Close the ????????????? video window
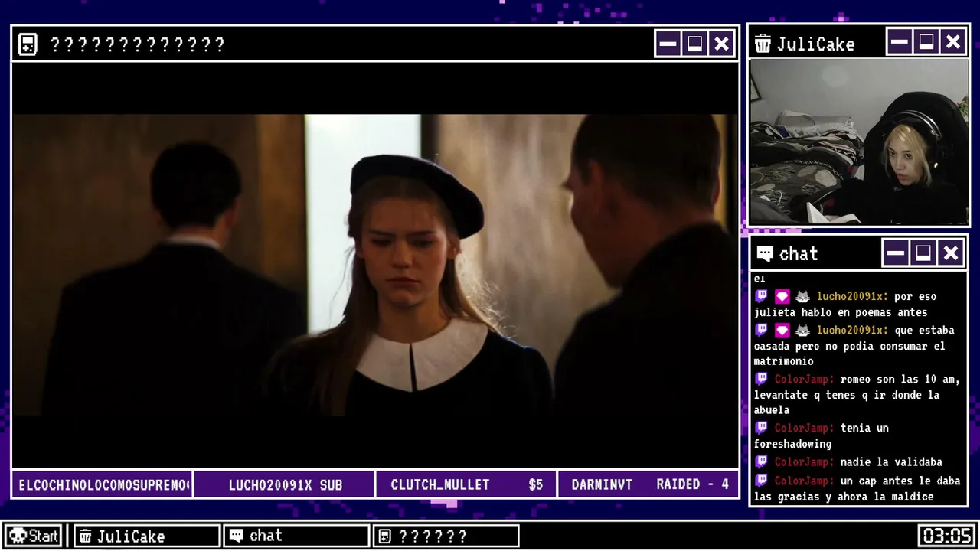980x551 pixels. point(722,44)
